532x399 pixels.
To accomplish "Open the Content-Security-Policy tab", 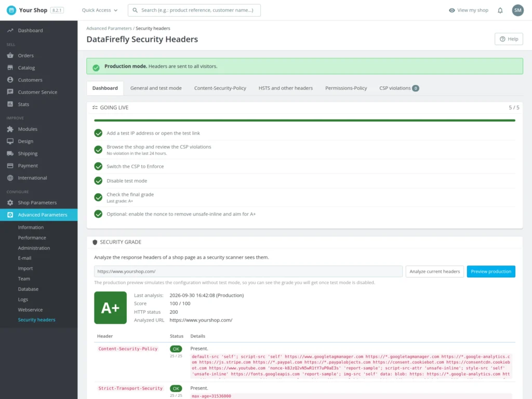I will point(220,88).
